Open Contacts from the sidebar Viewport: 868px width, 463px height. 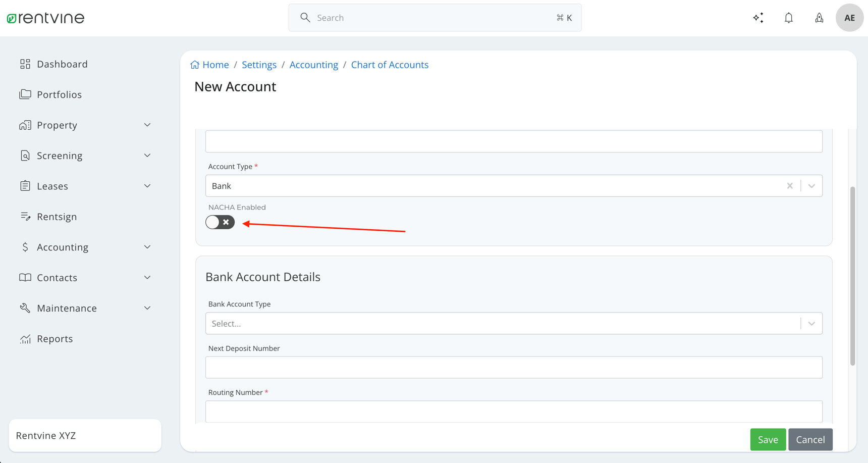(57, 277)
